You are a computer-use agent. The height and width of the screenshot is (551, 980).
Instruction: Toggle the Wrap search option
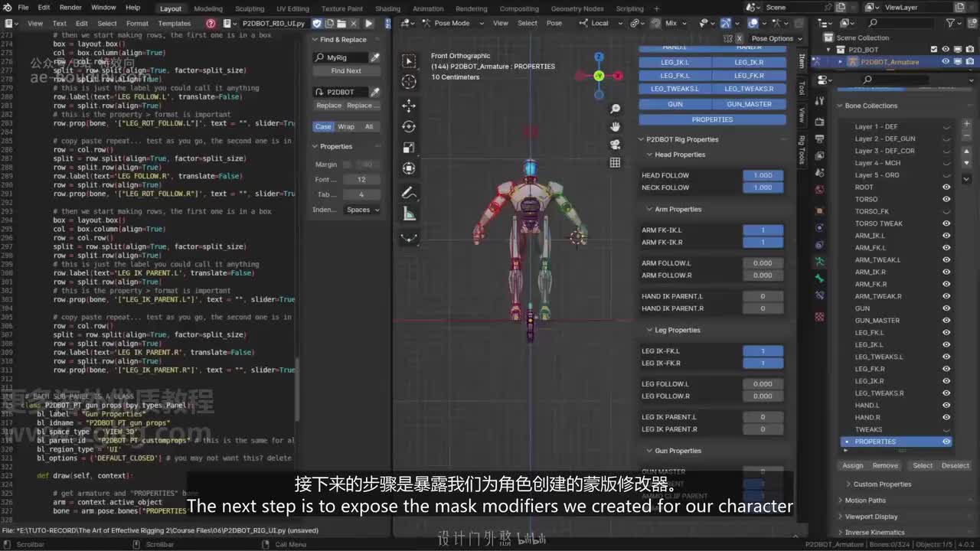pos(346,127)
